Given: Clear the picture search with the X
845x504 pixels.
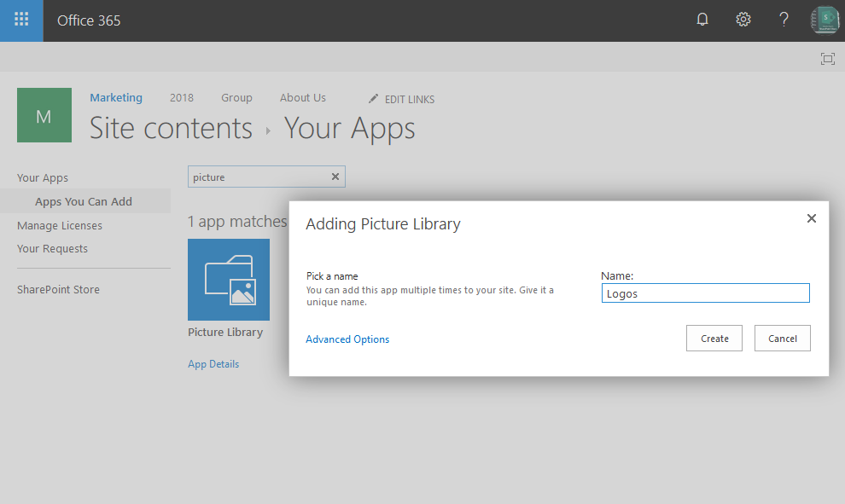Looking at the screenshot, I should click(335, 177).
